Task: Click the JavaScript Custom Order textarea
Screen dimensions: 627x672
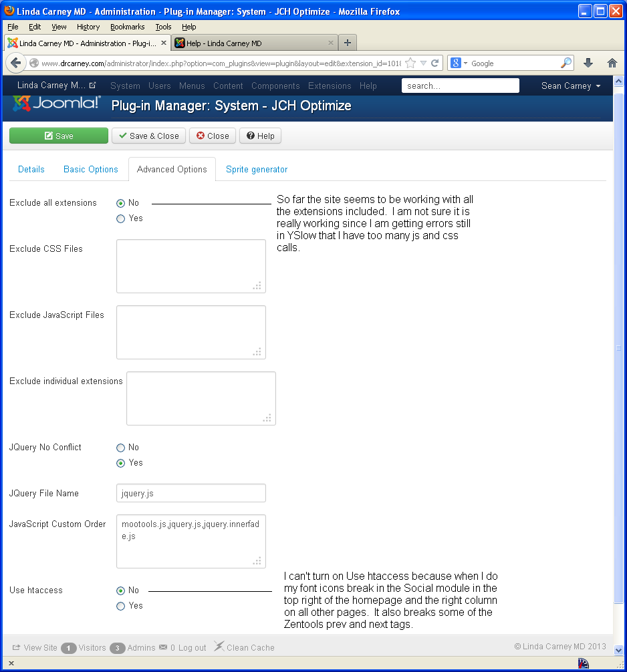Action: coord(191,541)
